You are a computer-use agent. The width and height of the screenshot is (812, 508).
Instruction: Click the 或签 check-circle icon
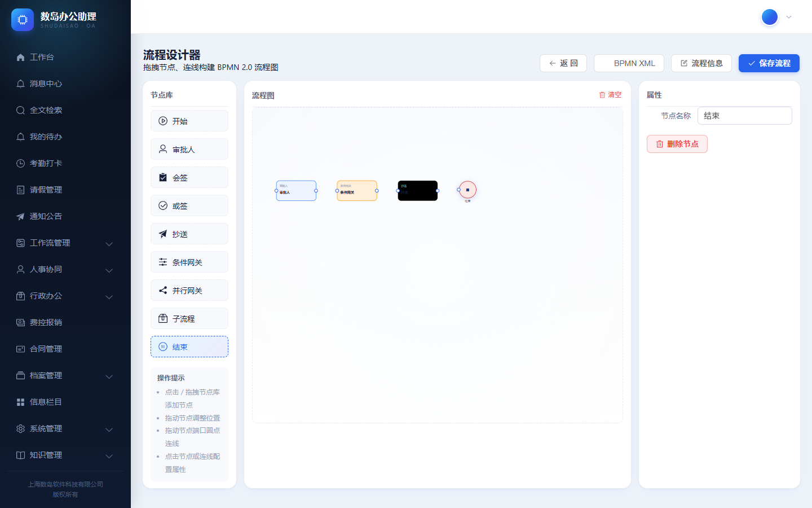click(x=163, y=205)
